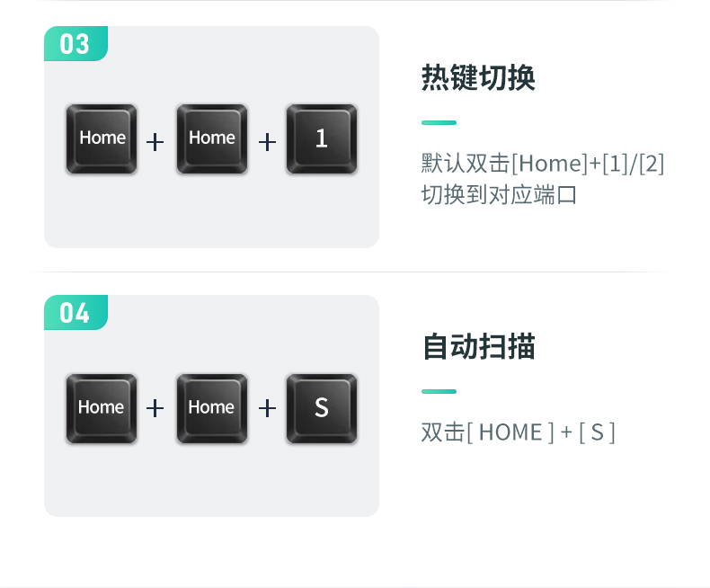Click the 默认双击[Home]+[1]/[2] description line

pyautogui.click(x=543, y=164)
